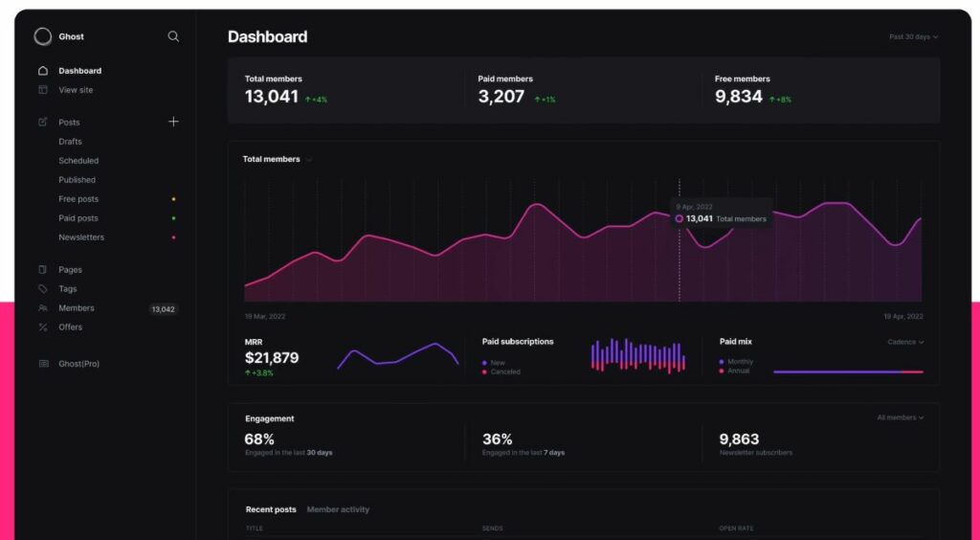Open Free posts view
This screenshot has height=540, width=980.
78,199
